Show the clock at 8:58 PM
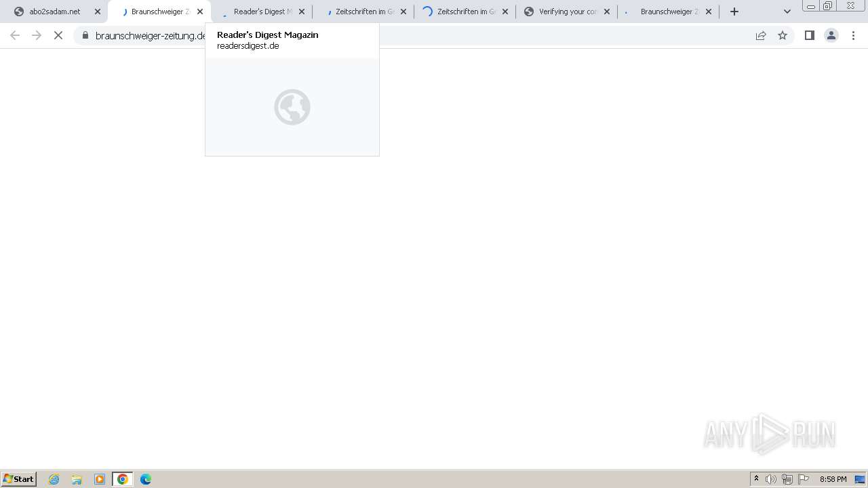Screen dimensions: 868x488 coord(833,479)
